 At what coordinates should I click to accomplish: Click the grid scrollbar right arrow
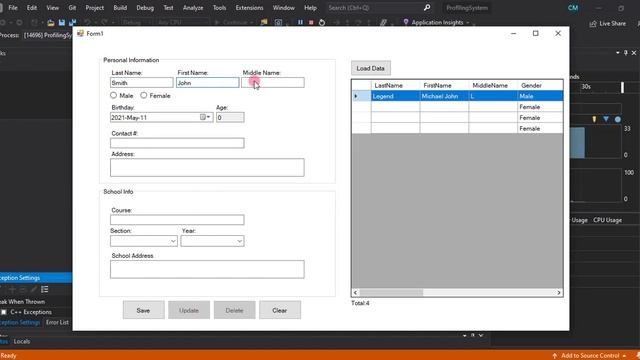559,292
